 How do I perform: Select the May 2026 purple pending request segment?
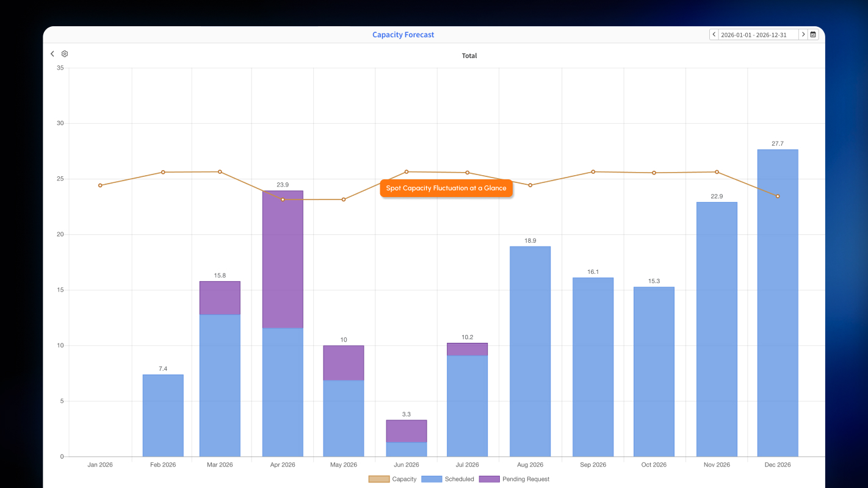(344, 363)
